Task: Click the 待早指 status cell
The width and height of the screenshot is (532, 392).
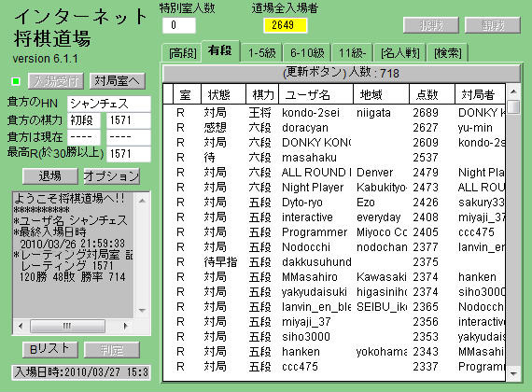Action: [x=220, y=262]
